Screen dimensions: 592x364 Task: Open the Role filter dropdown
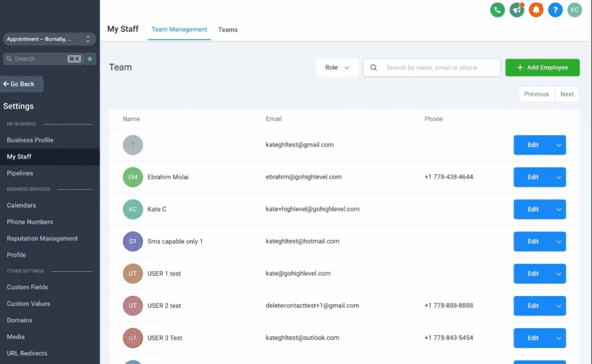[337, 67]
